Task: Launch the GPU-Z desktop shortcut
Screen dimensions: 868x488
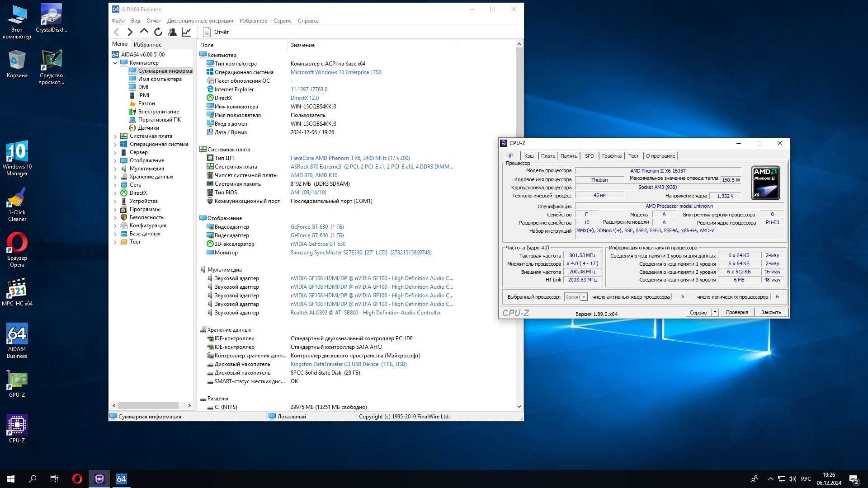Action: [x=17, y=384]
